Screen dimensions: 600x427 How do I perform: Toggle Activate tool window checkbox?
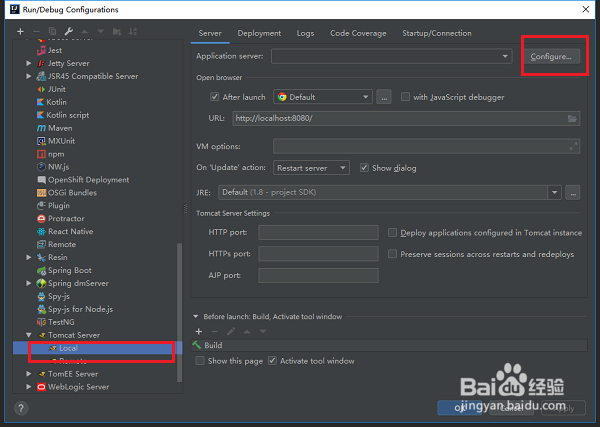[272, 361]
